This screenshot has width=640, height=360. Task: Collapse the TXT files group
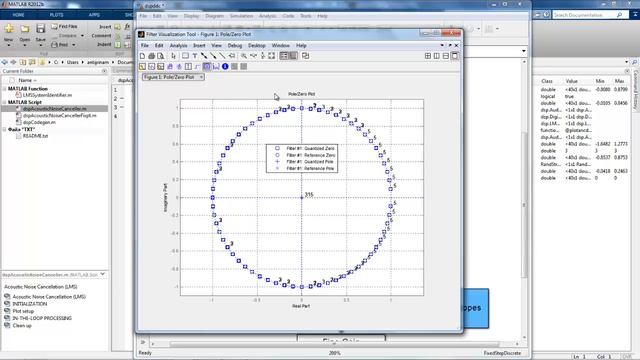click(4, 129)
